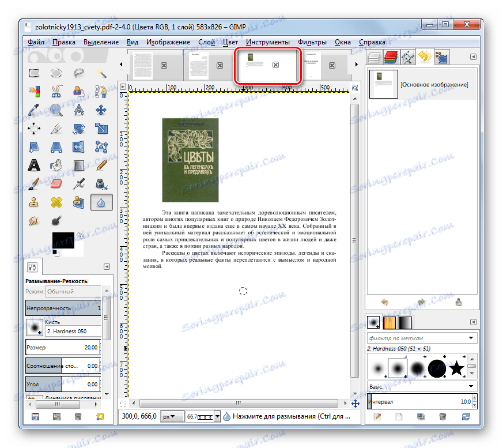The width and height of the screenshot is (503, 448).
Task: Reset colors to default black and white
Action: click(56, 253)
